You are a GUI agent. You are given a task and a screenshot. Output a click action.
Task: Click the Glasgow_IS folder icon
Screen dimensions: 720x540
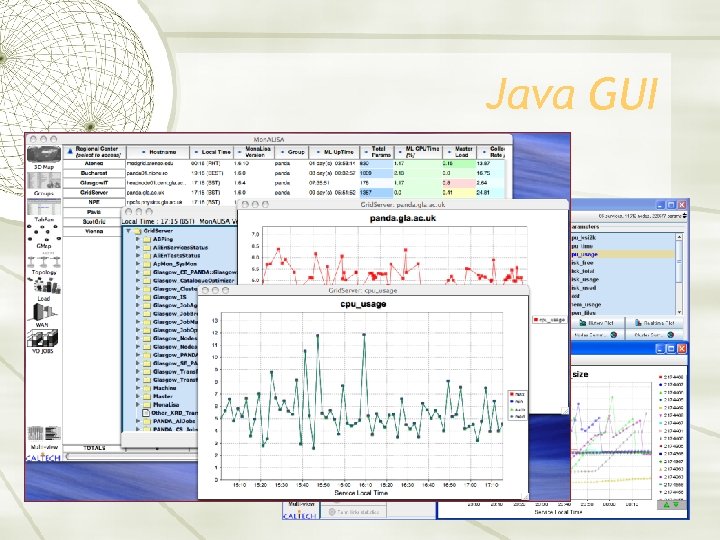click(x=147, y=297)
